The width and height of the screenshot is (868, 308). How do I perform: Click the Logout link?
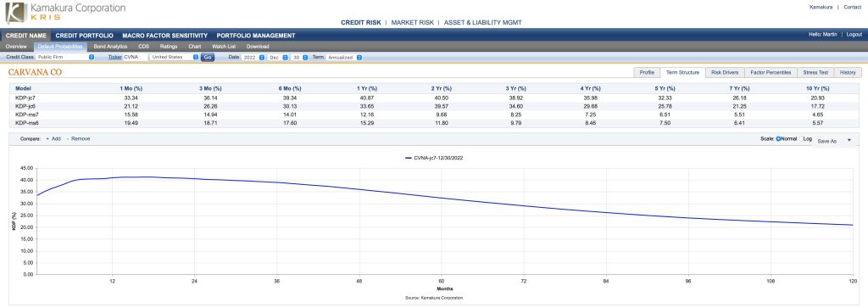854,35
